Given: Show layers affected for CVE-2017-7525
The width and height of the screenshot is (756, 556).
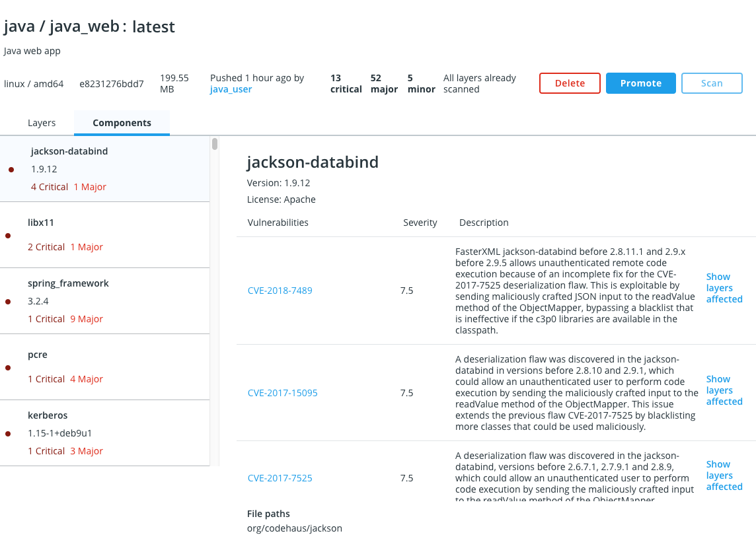Looking at the screenshot, I should [724, 475].
